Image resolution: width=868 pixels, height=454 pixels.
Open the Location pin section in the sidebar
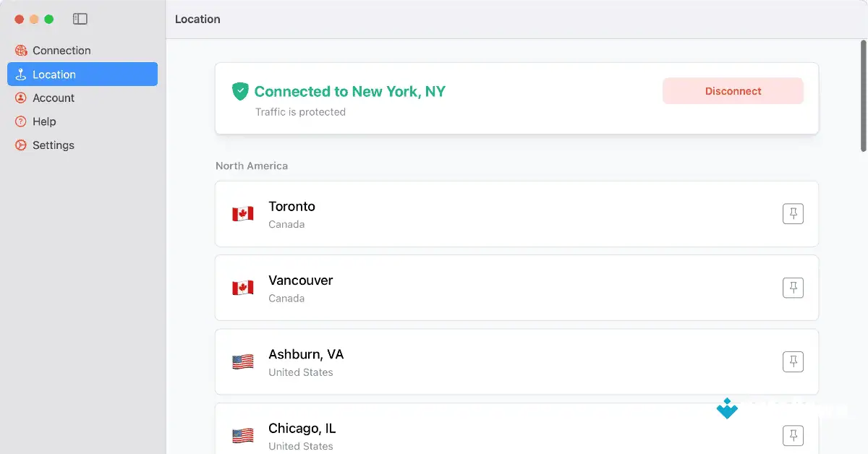coord(20,74)
